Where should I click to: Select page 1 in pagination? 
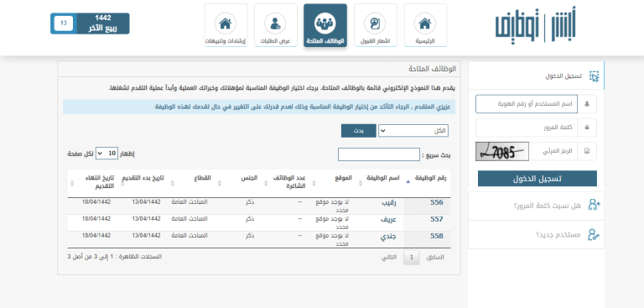412,258
